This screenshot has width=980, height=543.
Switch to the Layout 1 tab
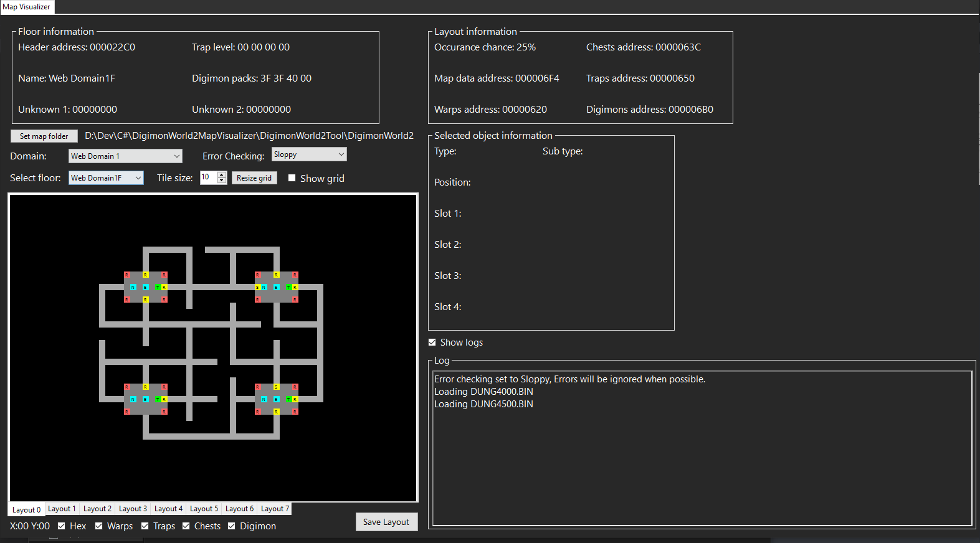(62, 509)
